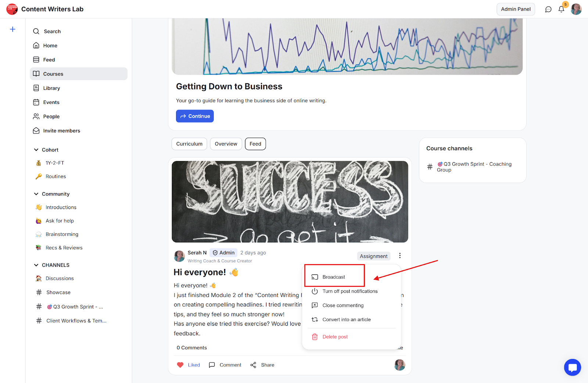Screen dimensions: 588x383
Task: Open the Admin Panel button
Action: coord(515,9)
